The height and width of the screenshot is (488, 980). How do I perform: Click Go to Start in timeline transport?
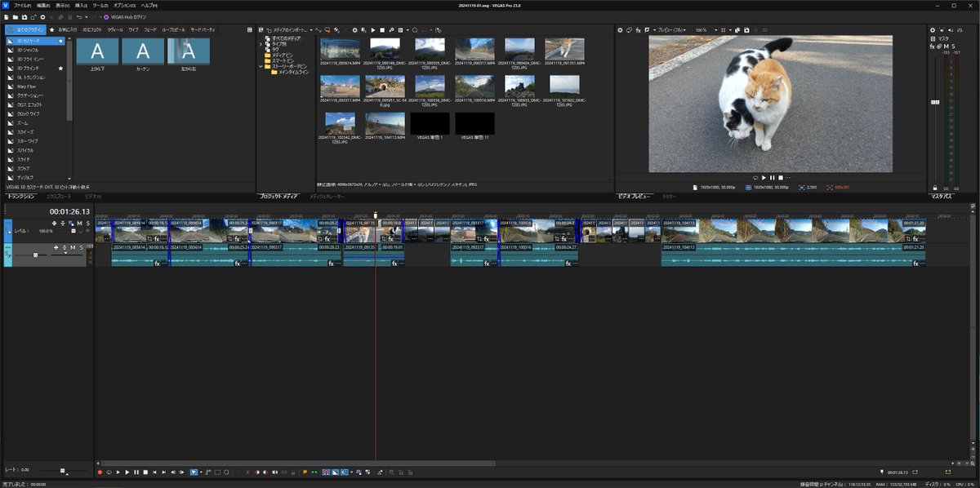coord(154,472)
